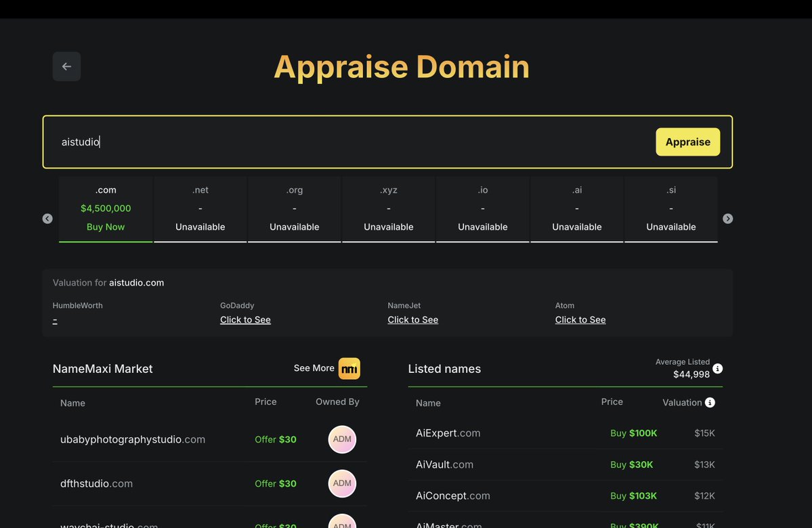The width and height of the screenshot is (812, 528).
Task: Open AiExpert.com listed name
Action: [x=448, y=433]
